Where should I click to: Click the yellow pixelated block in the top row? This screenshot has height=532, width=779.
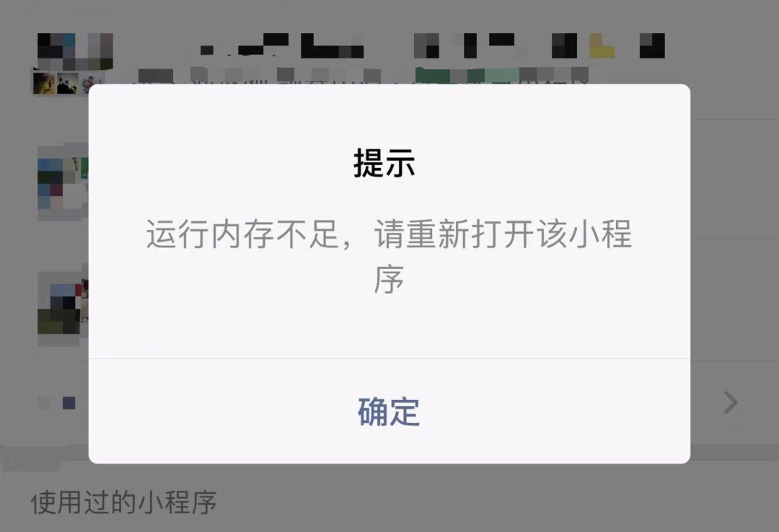click(602, 46)
